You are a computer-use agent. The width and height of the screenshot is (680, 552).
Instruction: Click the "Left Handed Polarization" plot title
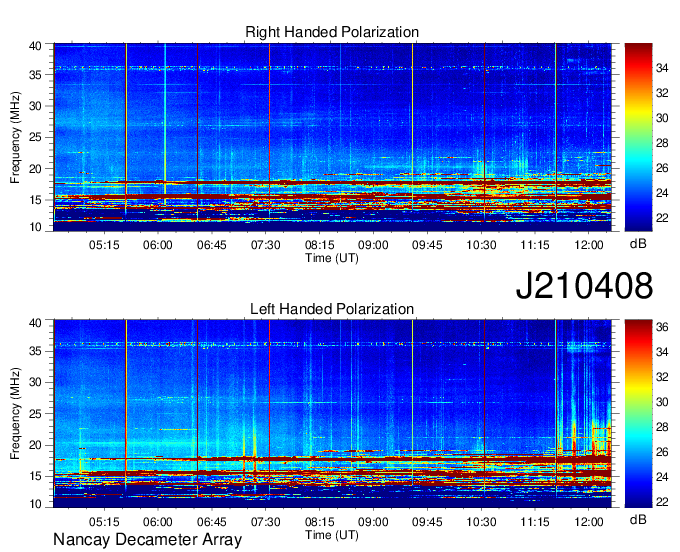click(332, 309)
